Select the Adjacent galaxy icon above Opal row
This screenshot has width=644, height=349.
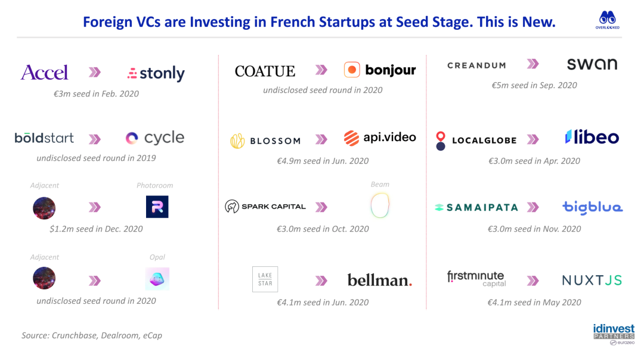(44, 278)
